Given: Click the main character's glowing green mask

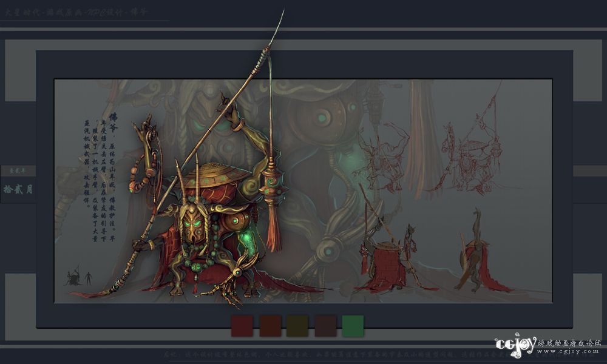Looking at the screenshot, I should click(192, 226).
